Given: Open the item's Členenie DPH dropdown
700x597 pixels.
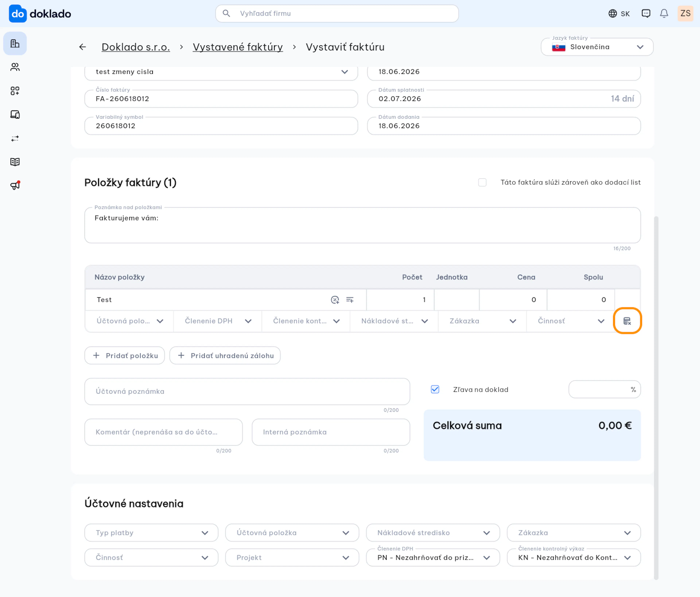Looking at the screenshot, I should pos(218,321).
